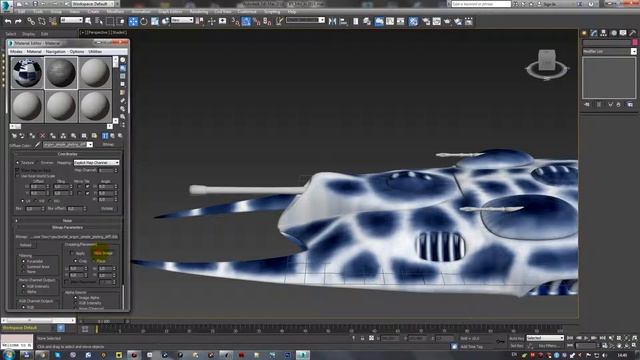
Task: Select the Texture radio button
Action: pos(18,162)
